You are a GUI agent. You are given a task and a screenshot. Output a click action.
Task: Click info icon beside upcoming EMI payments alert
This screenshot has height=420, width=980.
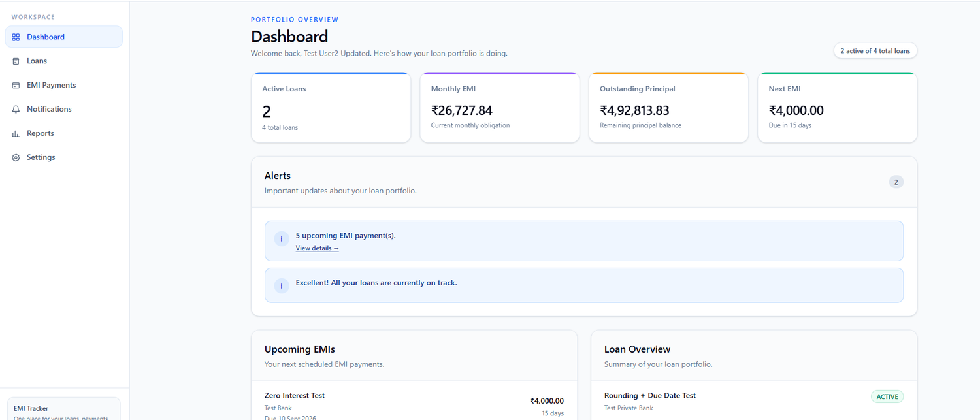click(x=282, y=239)
